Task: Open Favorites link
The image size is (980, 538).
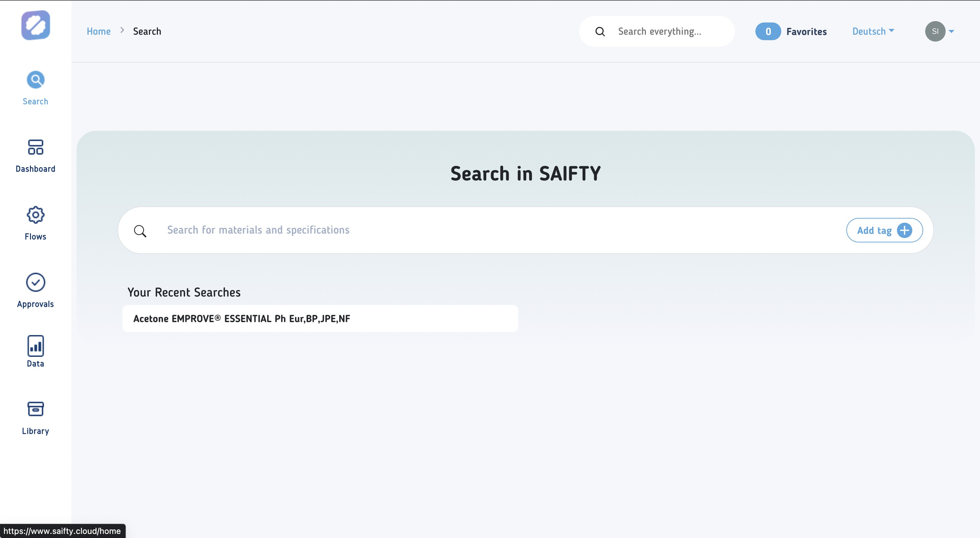Action: [806, 31]
